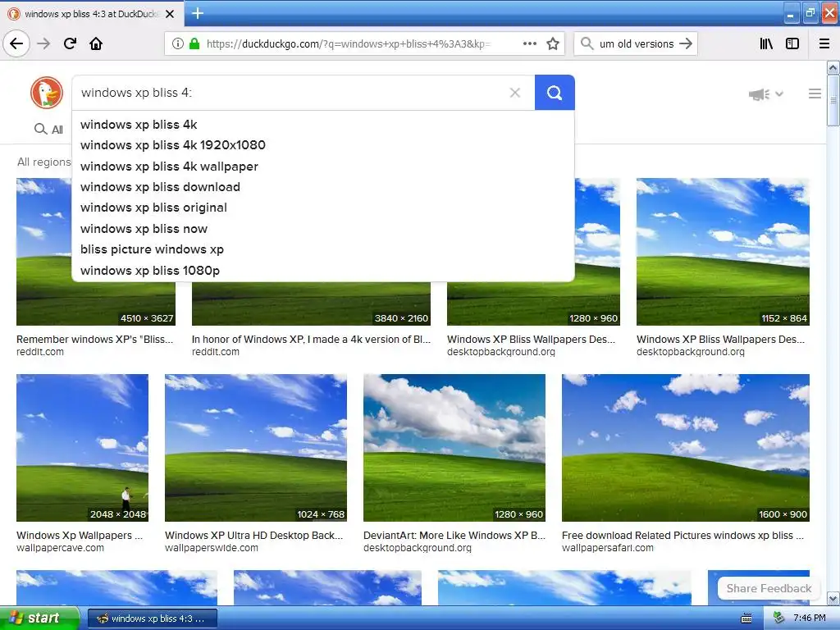Click the green padlock security icon
Viewport: 840px width, 630px height.
point(194,43)
